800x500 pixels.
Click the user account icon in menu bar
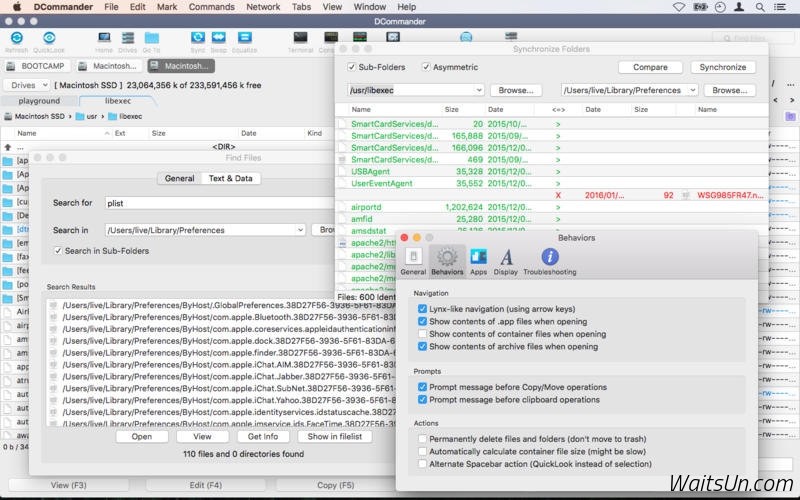(738, 7)
